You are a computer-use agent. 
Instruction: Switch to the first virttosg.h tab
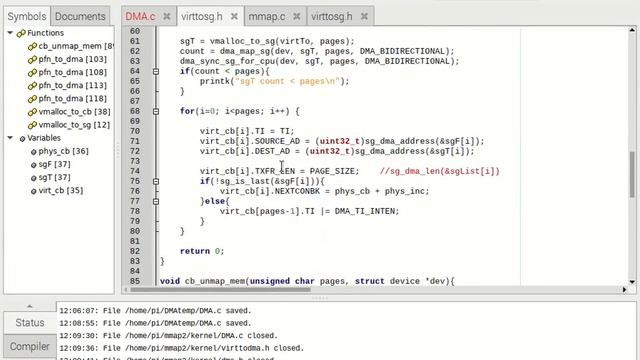pos(202,16)
